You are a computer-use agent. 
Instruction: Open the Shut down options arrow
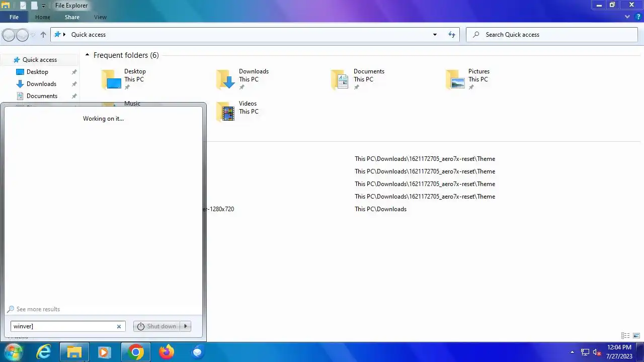click(x=186, y=326)
